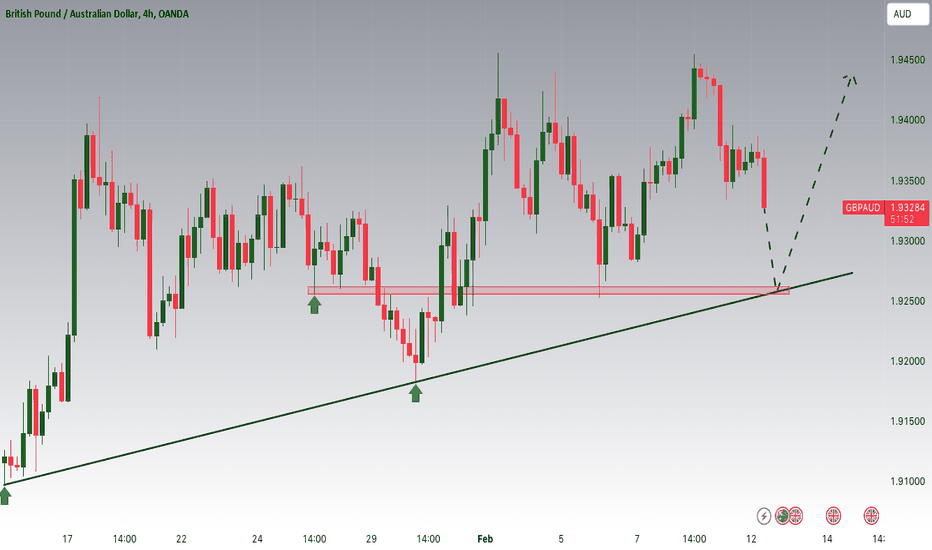
Task: Click the 12 date label on time axis
Action: [751, 539]
